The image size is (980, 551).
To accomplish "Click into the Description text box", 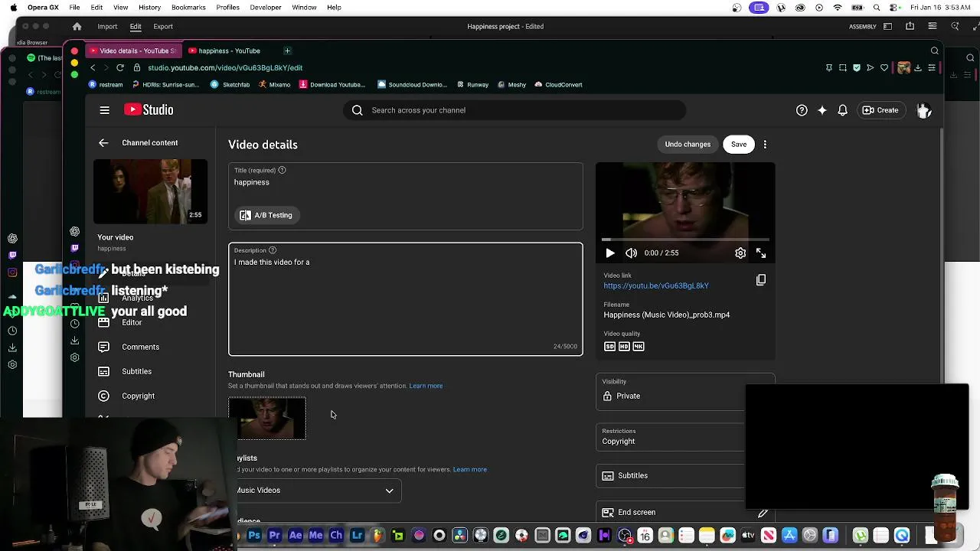I will tap(405, 299).
